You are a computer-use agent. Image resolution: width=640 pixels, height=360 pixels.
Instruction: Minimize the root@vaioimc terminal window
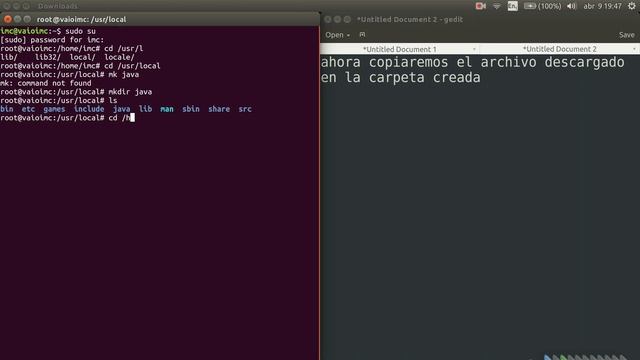[x=18, y=19]
